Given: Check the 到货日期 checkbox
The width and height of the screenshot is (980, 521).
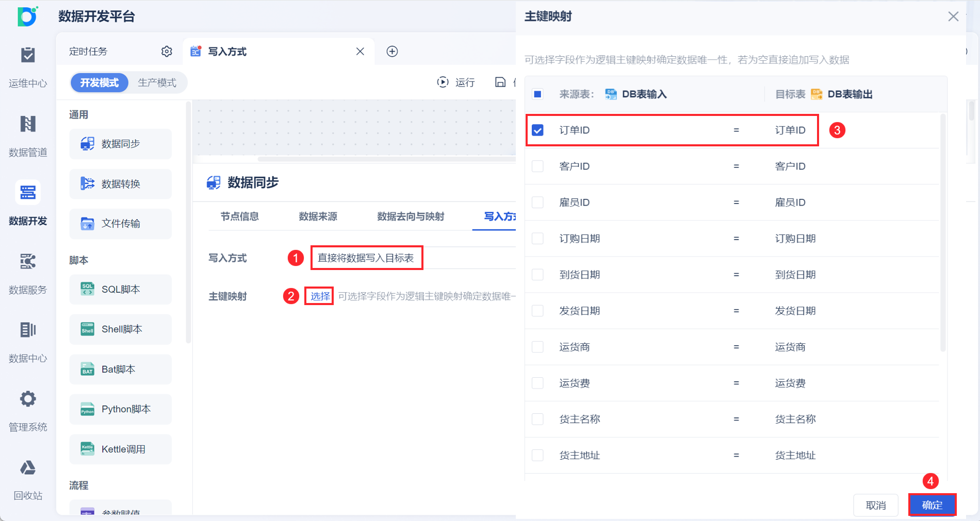Looking at the screenshot, I should (537, 274).
